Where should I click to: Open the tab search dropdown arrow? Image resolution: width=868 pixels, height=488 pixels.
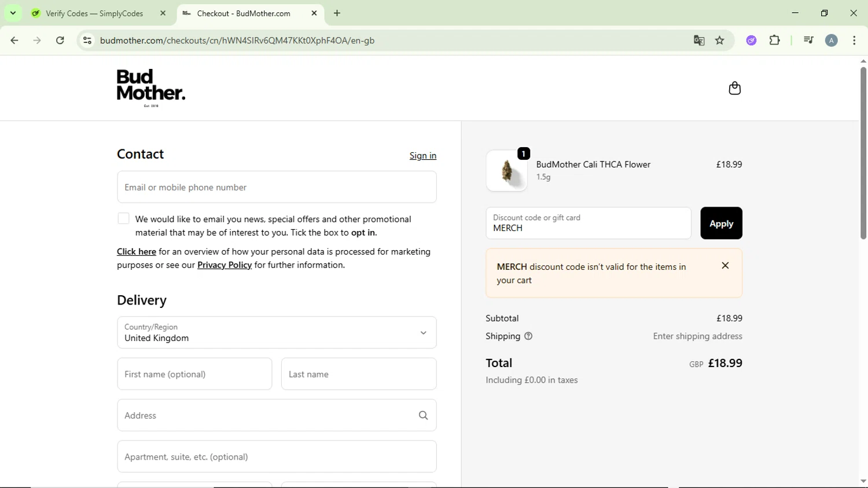(x=13, y=13)
